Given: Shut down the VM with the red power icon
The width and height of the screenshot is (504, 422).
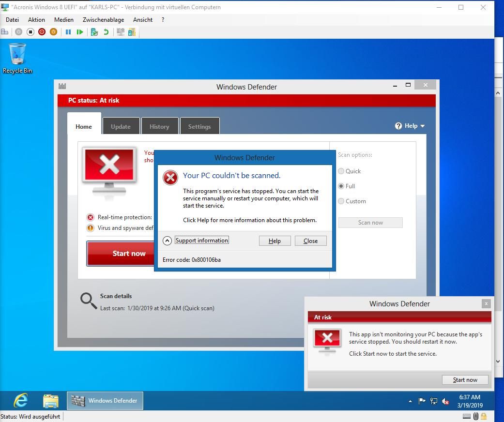Looking at the screenshot, I should pyautogui.click(x=42, y=32).
